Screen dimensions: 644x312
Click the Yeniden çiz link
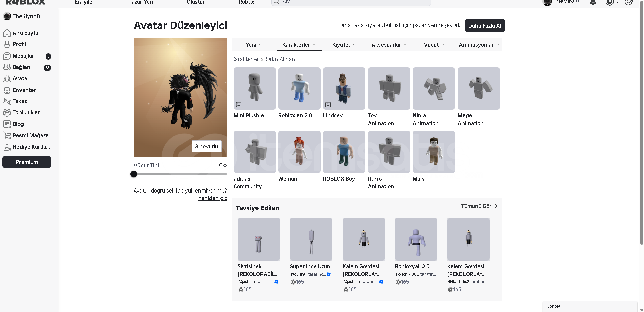click(212, 198)
